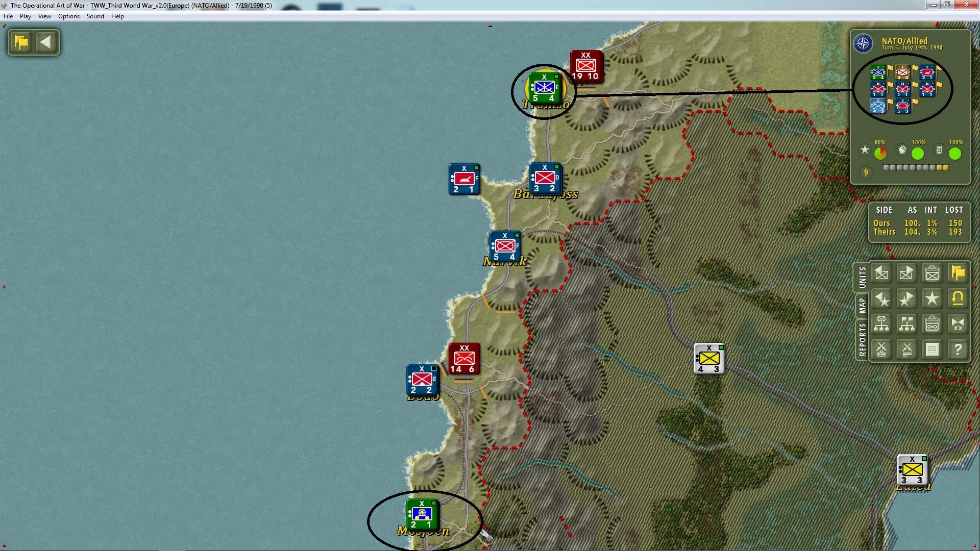This screenshot has width=980, height=551.
Task: Pick the middle 1-1 battalion in stack panel
Action: point(902,89)
